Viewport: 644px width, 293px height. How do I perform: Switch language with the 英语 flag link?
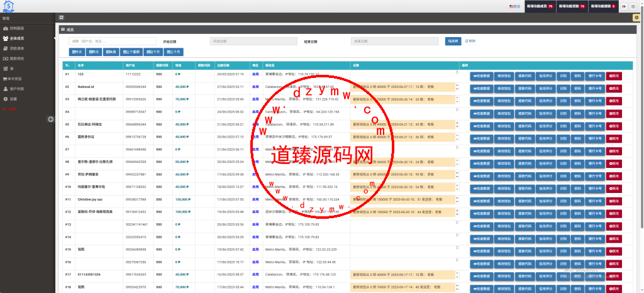(514, 6)
